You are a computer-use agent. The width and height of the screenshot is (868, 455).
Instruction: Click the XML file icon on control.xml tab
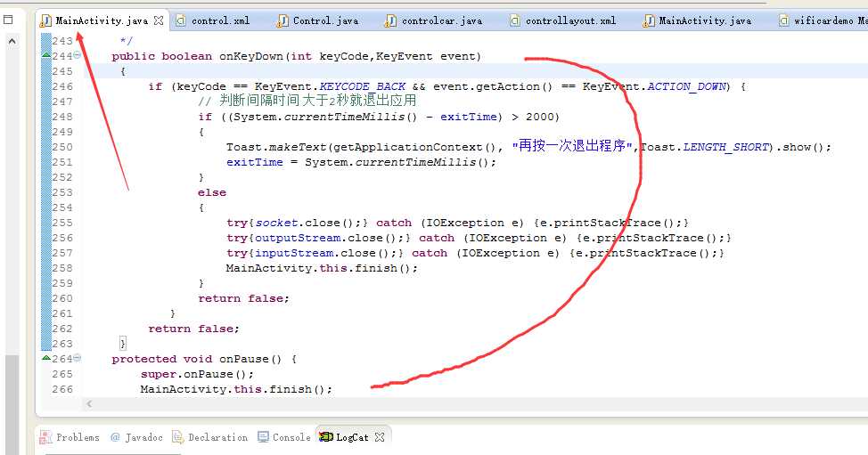(x=181, y=21)
